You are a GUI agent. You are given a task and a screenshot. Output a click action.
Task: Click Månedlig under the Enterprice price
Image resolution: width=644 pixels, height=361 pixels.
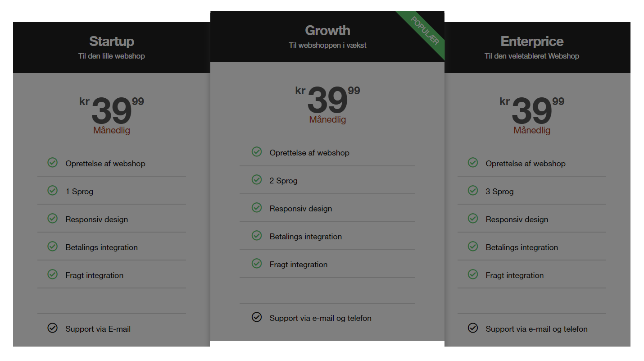click(532, 131)
